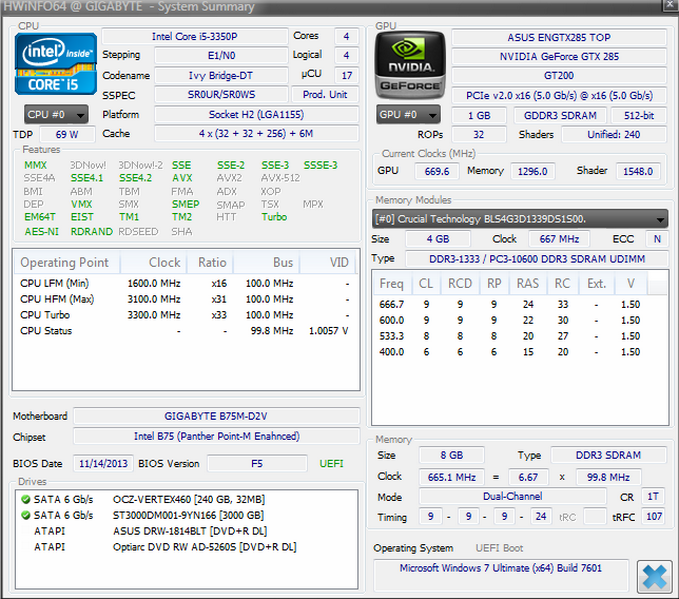Select the 666.7 frequency timing row

pyautogui.click(x=520, y=304)
